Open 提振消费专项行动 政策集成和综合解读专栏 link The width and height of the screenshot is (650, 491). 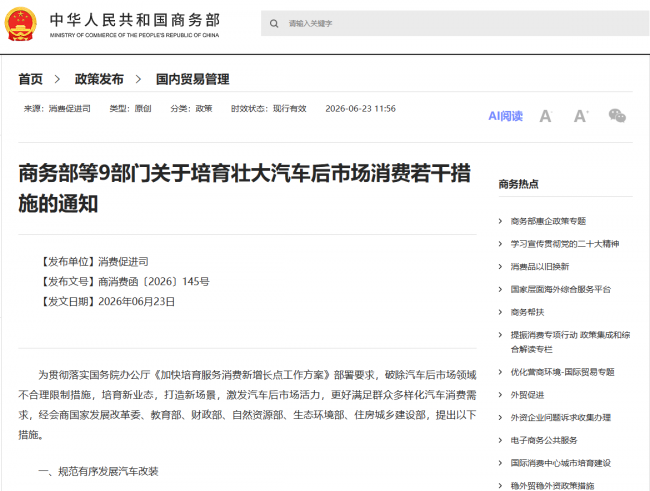[570, 342]
